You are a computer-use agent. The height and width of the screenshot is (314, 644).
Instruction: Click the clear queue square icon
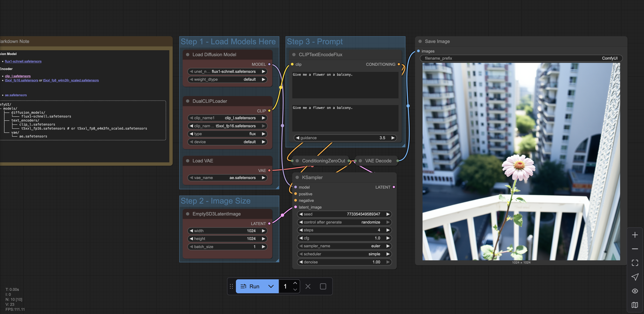[323, 286]
